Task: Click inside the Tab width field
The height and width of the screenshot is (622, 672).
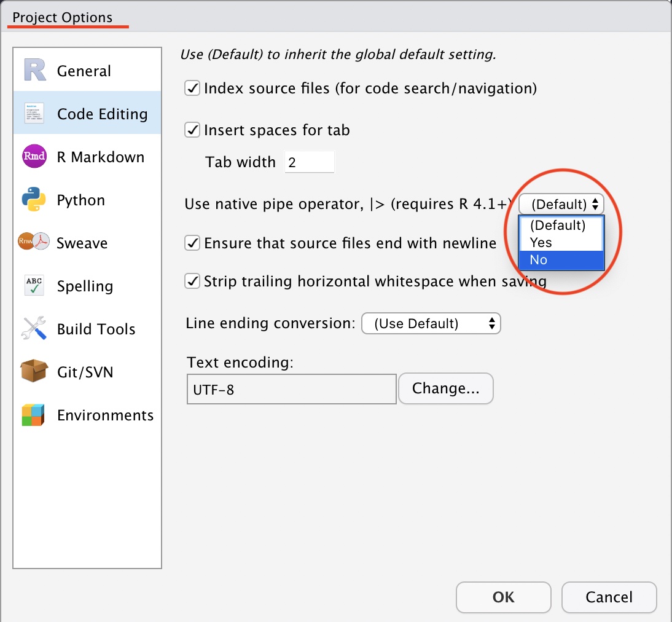Action: tap(309, 161)
